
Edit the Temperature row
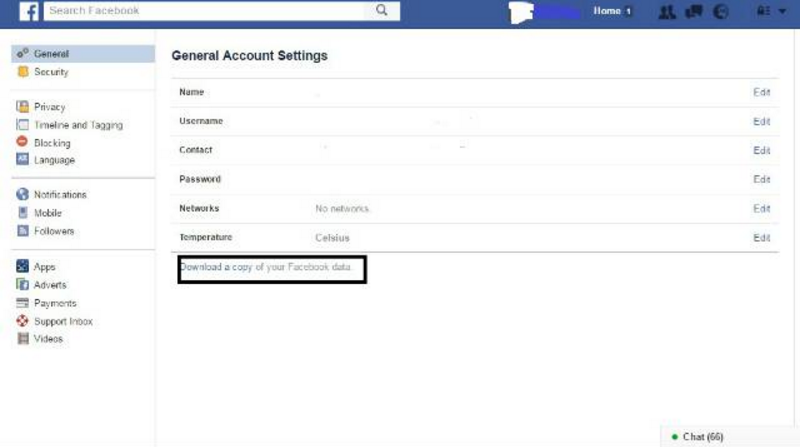click(761, 238)
